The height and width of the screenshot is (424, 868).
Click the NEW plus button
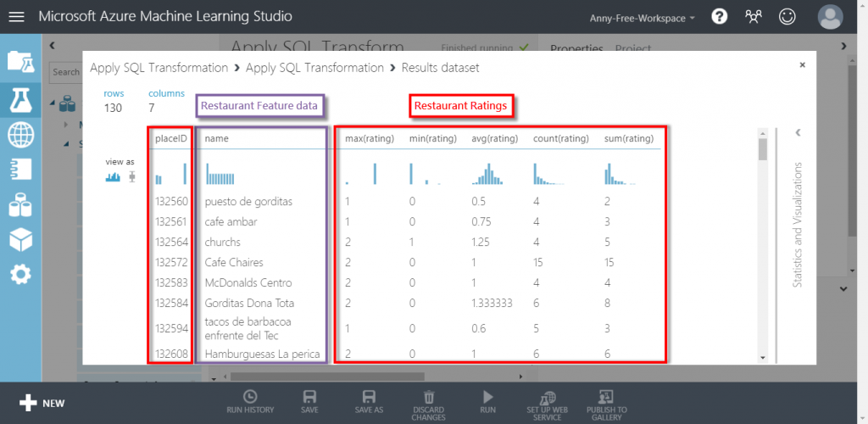[42, 403]
